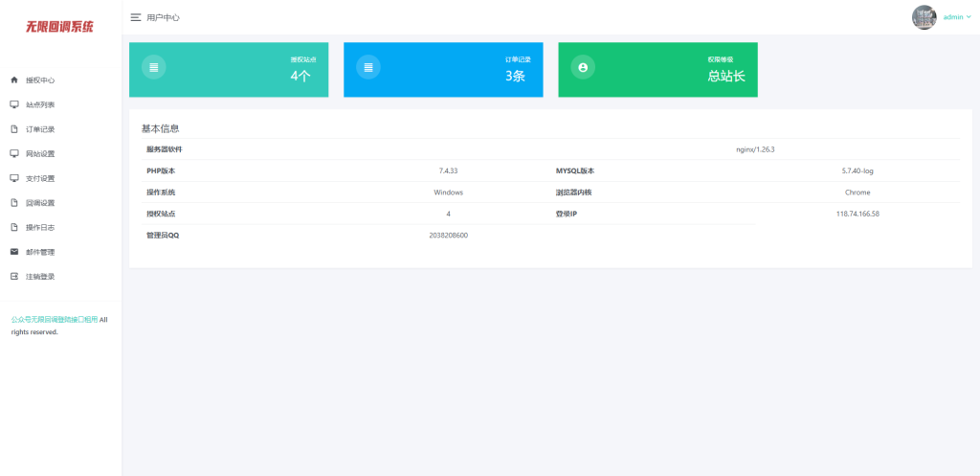Viewport: 980px width, 476px height.
Task: Click the document icon beside 订单记录
Action: click(x=14, y=129)
